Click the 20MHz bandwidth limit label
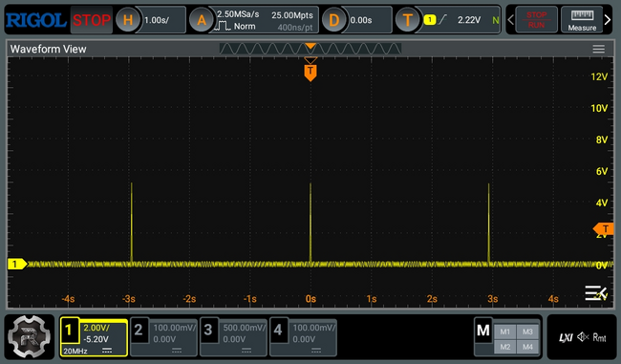 click(75, 351)
